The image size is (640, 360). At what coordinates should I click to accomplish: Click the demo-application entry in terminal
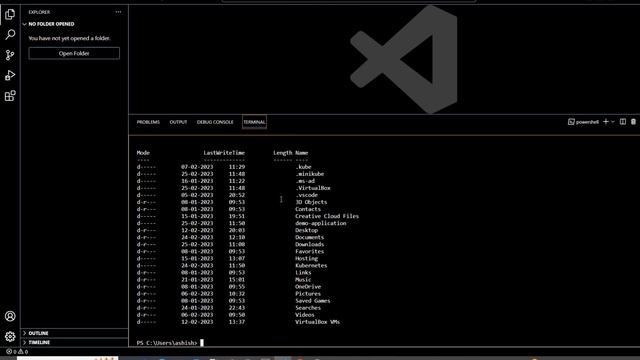320,223
